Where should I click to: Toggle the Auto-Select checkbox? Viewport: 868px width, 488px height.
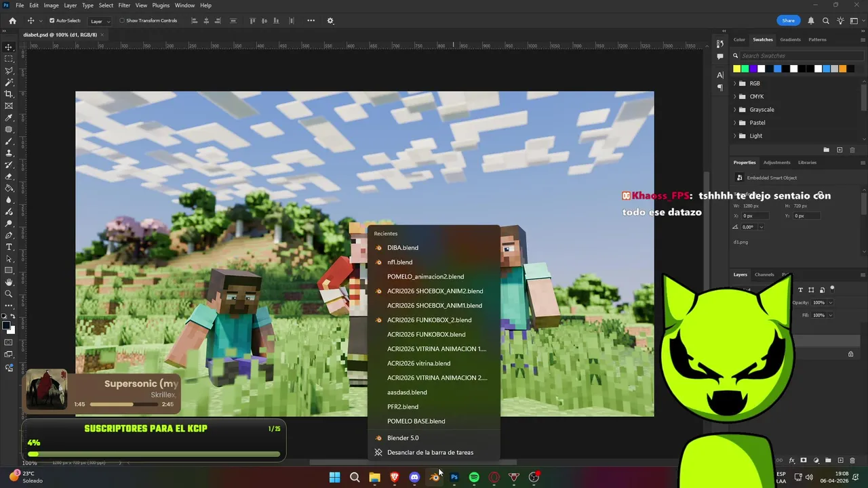point(52,21)
